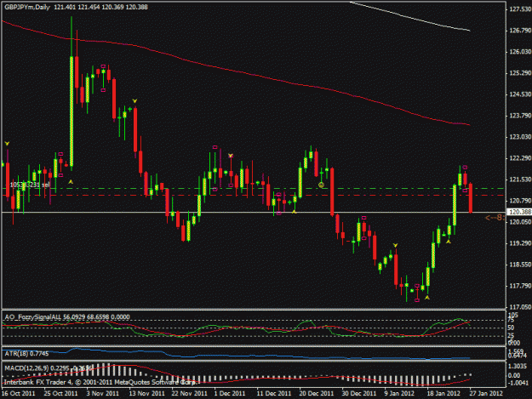This screenshot has width=532, height=399.
Task: Click the 9 Jan 2012 date label
Action: 399,394
